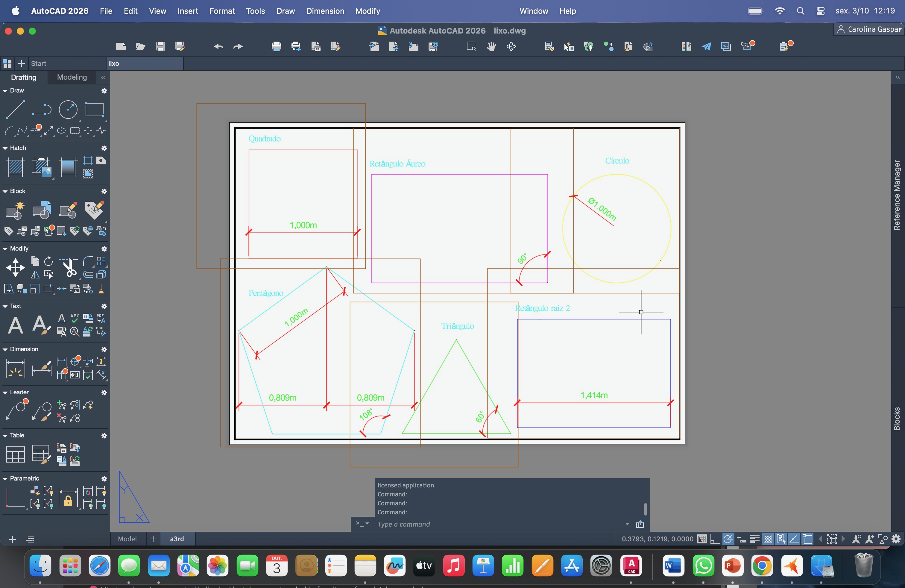The width and height of the screenshot is (905, 588).
Task: Click the Hatch pattern tool
Action: pyautogui.click(x=15, y=166)
